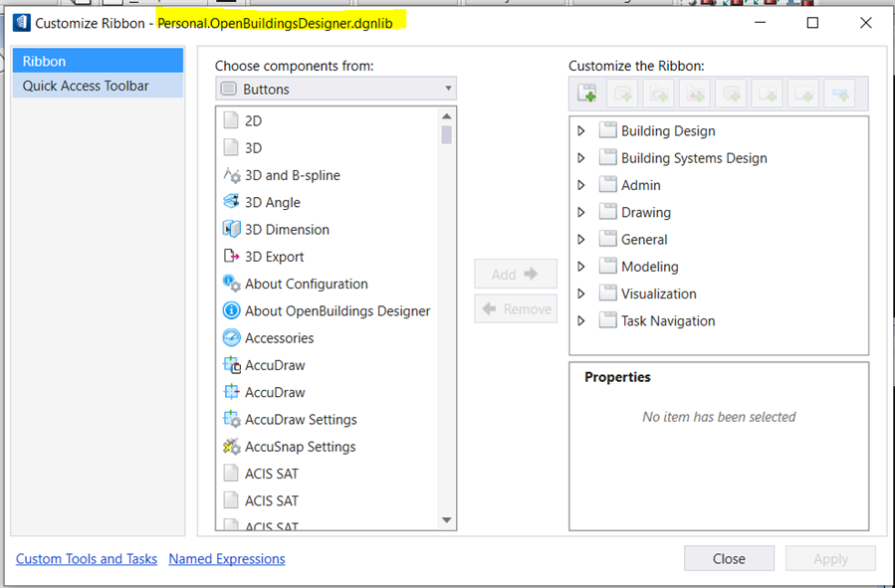Image resolution: width=895 pixels, height=588 pixels.
Task: Click the Apply button
Action: [830, 559]
